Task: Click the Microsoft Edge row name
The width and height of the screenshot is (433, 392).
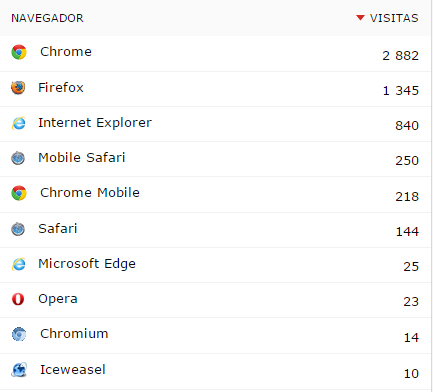Action: pos(87,264)
